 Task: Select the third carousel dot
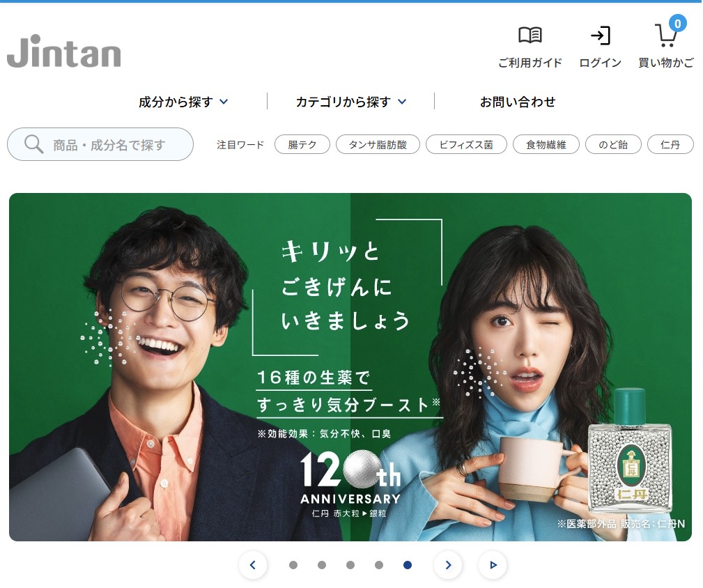click(x=350, y=565)
